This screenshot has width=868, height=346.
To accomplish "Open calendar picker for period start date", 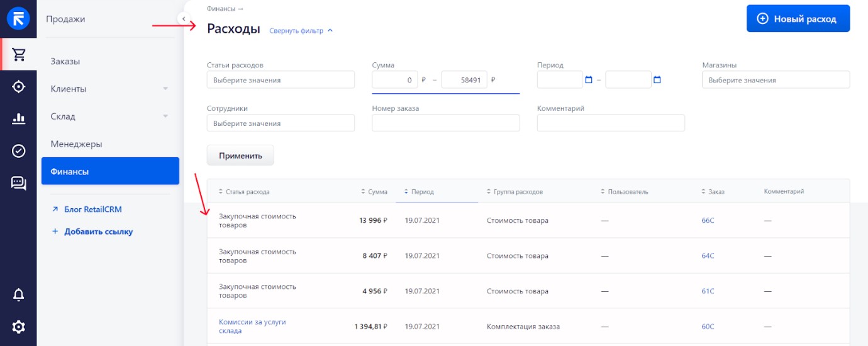I will click(589, 80).
